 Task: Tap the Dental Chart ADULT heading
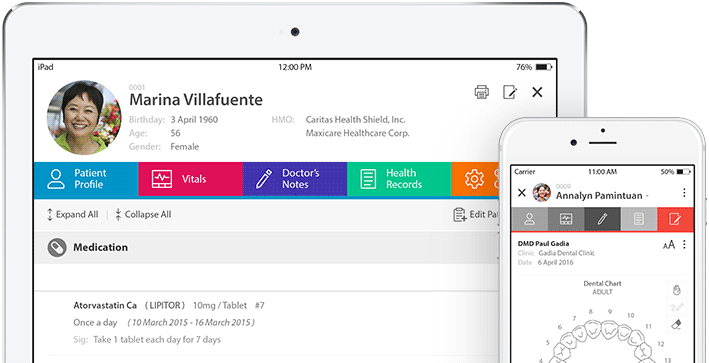pos(602,288)
